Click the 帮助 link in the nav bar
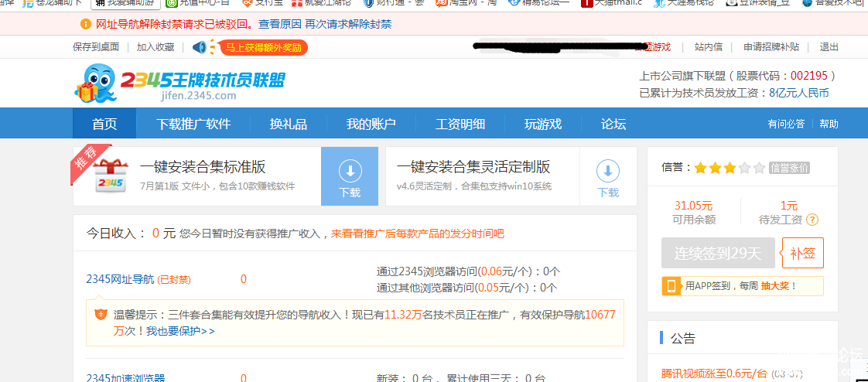The width and height of the screenshot is (868, 382). (x=829, y=124)
